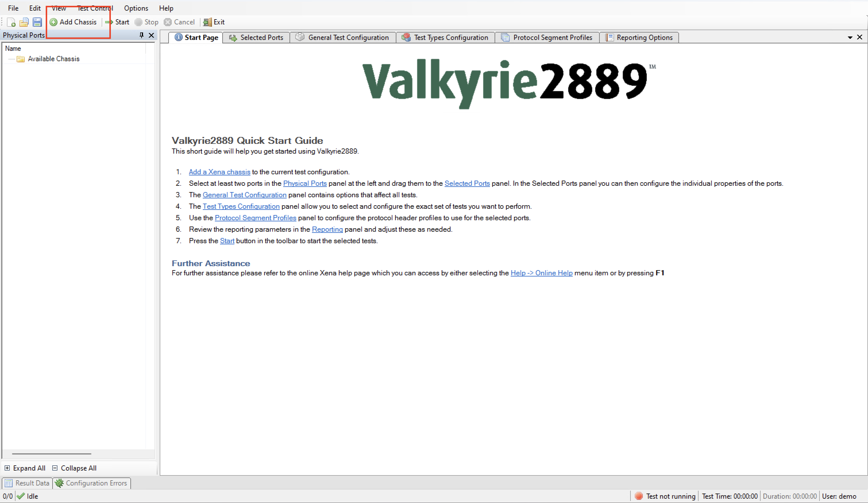868x503 pixels.
Task: Follow the Test Types Configuration link
Action: coord(241,206)
